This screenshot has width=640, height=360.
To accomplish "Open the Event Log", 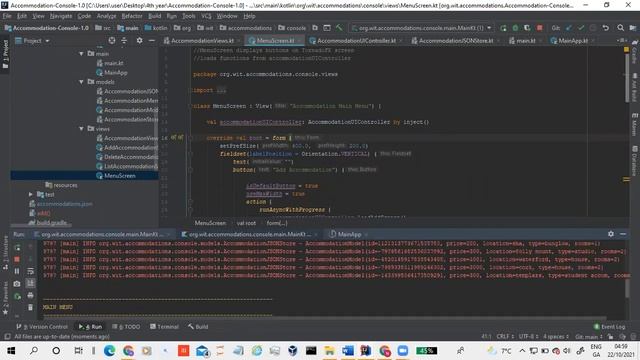I will 609,327.
